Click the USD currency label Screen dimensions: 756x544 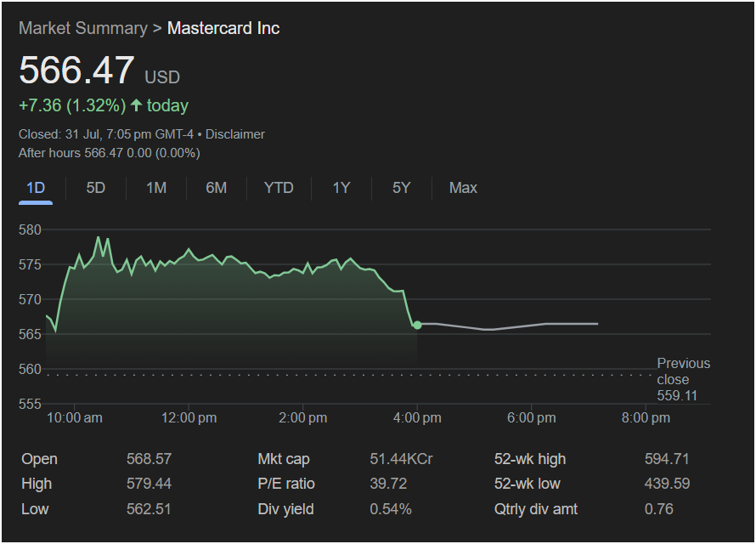[162, 77]
